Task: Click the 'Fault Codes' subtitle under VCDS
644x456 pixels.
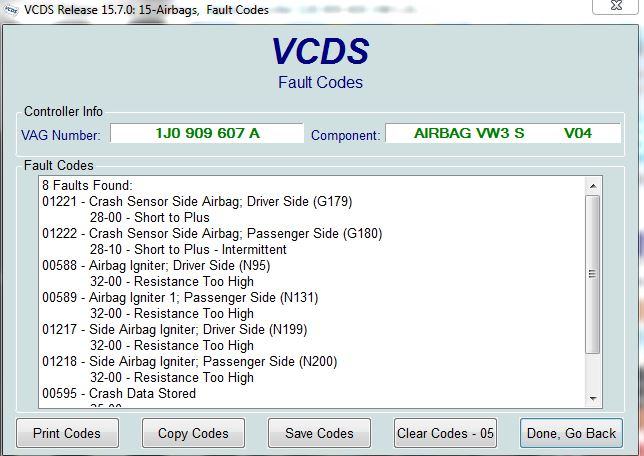Action: point(320,82)
